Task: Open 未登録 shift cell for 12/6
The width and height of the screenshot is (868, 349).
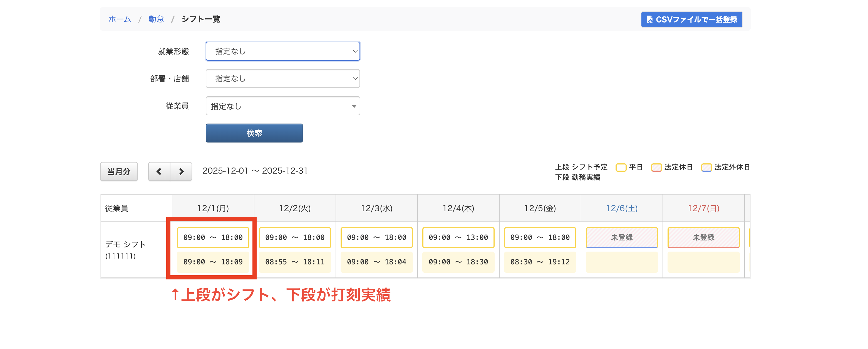Action: tap(622, 238)
